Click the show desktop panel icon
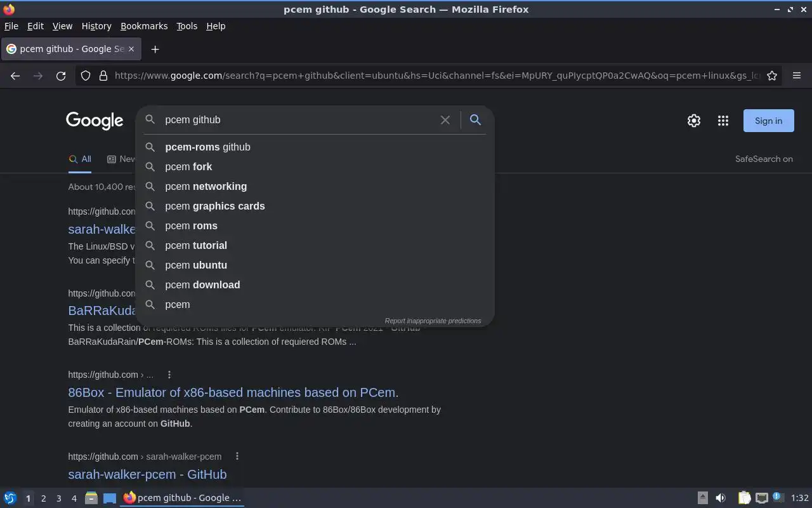Image resolution: width=812 pixels, height=508 pixels. pos(110,498)
